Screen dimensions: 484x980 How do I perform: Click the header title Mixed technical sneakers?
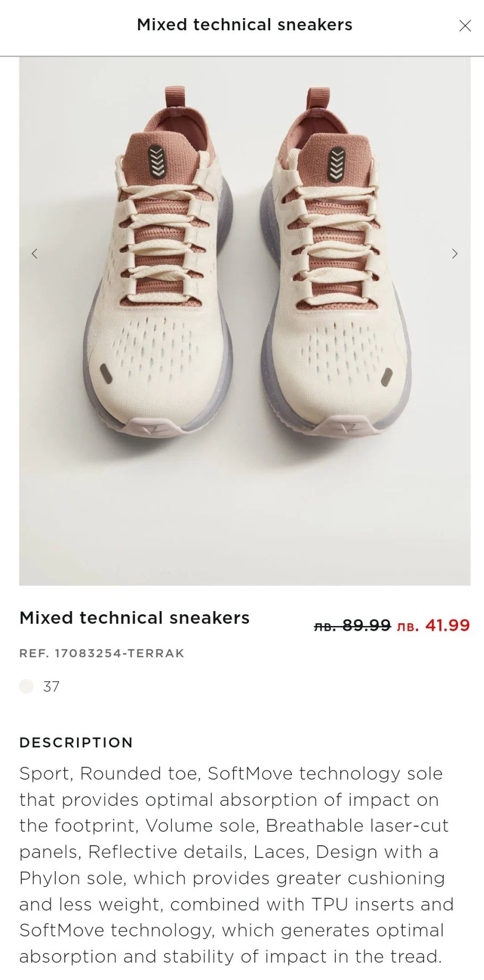coord(245,25)
